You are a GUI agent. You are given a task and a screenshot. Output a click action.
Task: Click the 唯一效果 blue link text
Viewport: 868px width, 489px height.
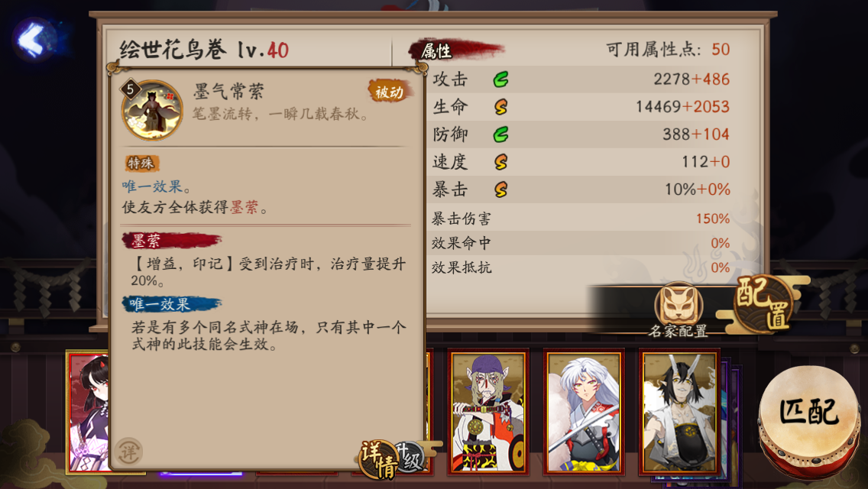click(x=152, y=186)
